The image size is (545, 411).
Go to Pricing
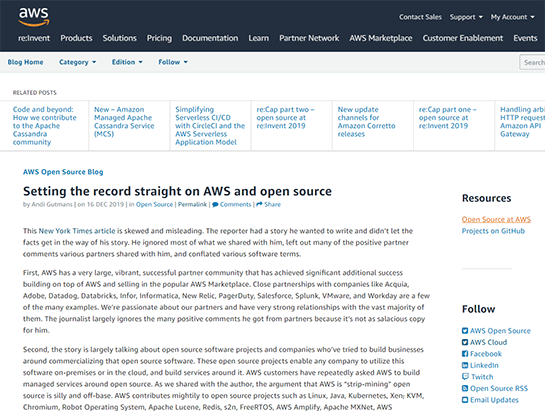coord(159,38)
